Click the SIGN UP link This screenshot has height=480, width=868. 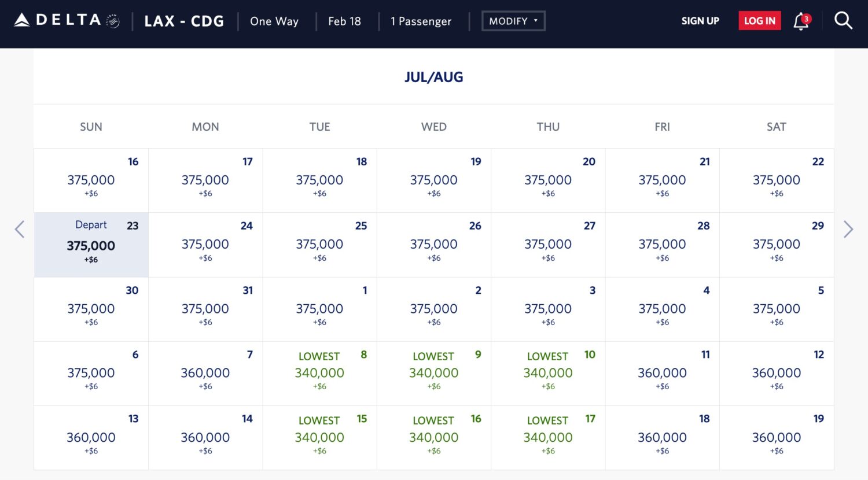tap(700, 21)
